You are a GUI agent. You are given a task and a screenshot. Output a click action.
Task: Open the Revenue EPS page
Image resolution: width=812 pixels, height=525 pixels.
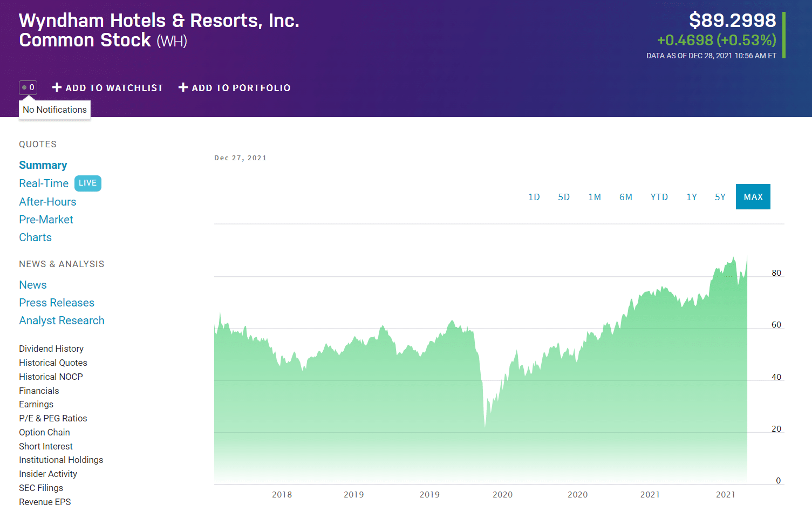(45, 502)
